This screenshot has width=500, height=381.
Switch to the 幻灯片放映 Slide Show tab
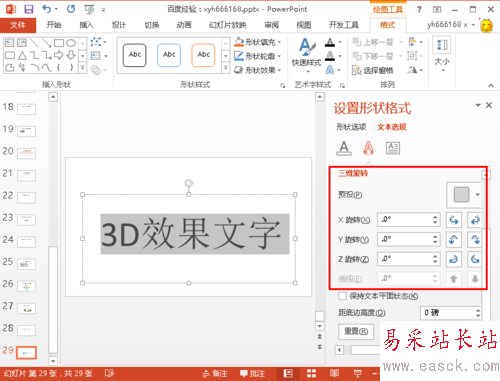pyautogui.click(x=228, y=25)
